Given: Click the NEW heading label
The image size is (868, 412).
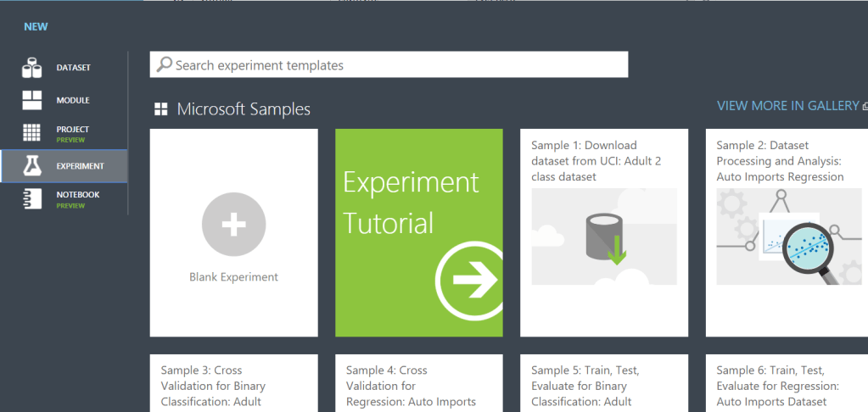Looking at the screenshot, I should [x=36, y=26].
